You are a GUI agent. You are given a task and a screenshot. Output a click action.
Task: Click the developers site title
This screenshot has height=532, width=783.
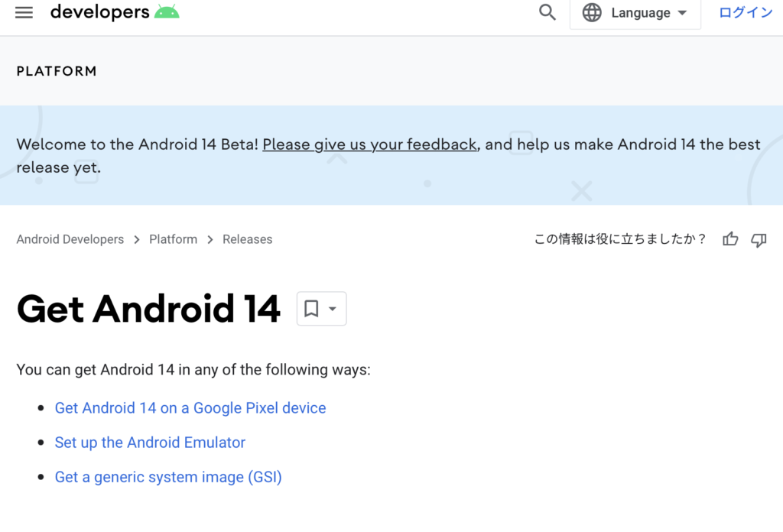100,12
